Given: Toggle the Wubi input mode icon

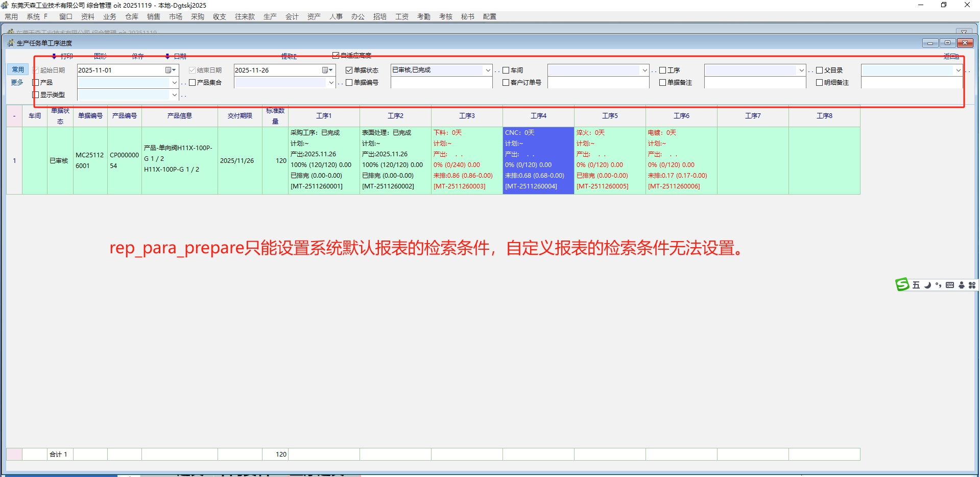Looking at the screenshot, I should (x=916, y=285).
